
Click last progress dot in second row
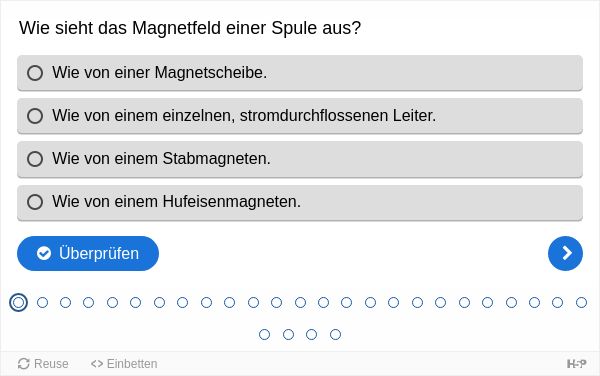click(x=335, y=335)
